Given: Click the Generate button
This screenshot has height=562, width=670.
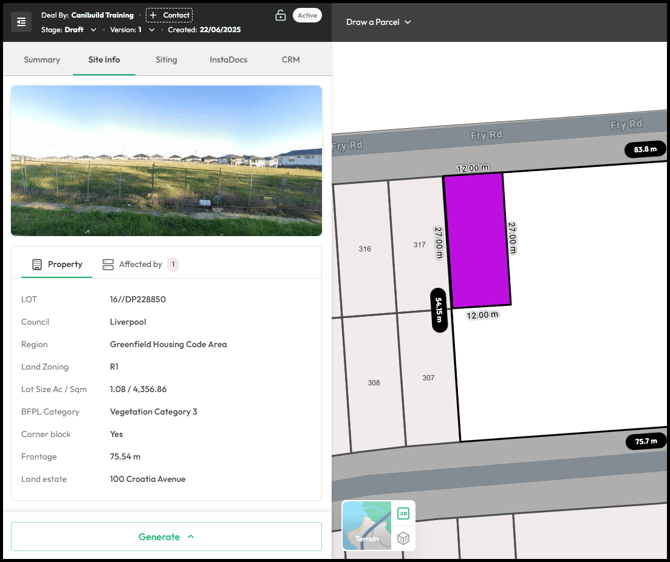Looking at the screenshot, I should pos(166,537).
